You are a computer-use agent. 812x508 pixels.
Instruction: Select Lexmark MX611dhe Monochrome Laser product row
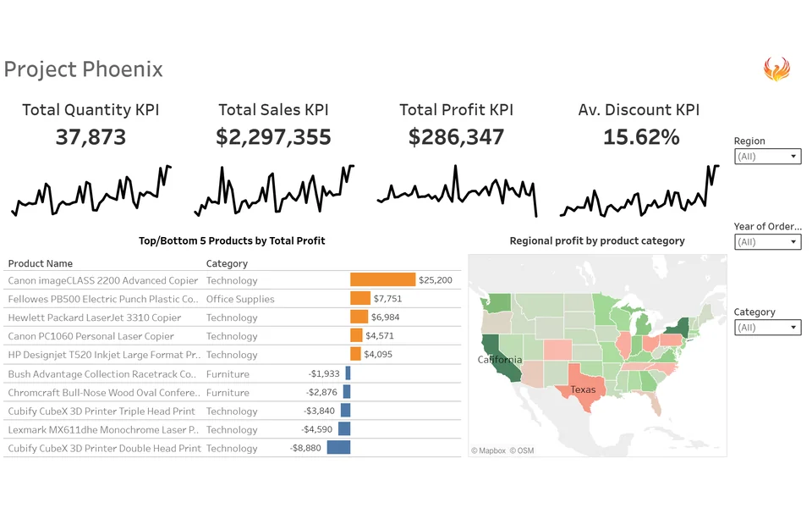(x=232, y=430)
